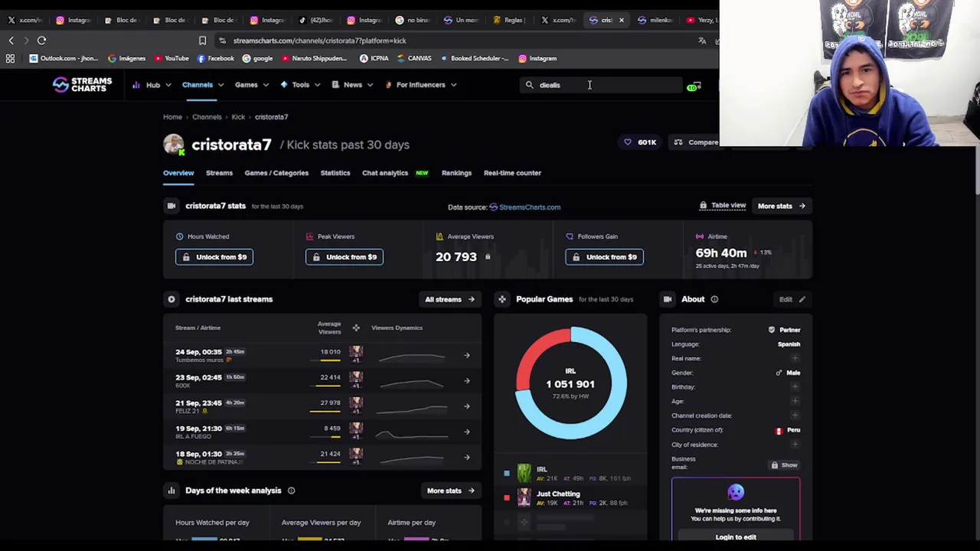Close the active cristorata7 browser tab
This screenshot has height=551, width=980.
coord(621,20)
